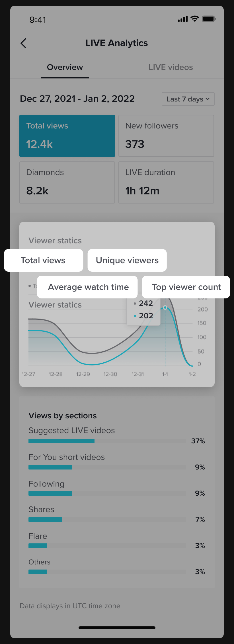Tap the home indicator bar

117,628
